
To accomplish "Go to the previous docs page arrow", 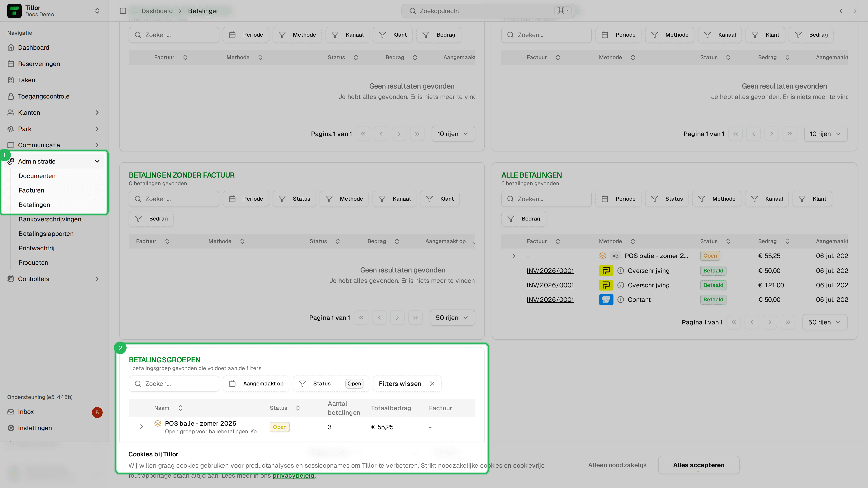I will coord(841,11).
